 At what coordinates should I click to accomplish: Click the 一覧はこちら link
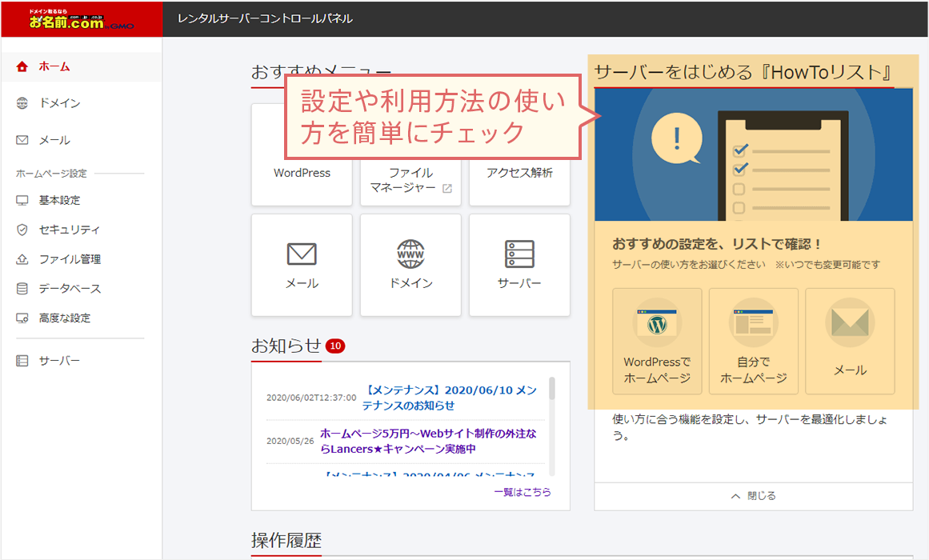523,492
